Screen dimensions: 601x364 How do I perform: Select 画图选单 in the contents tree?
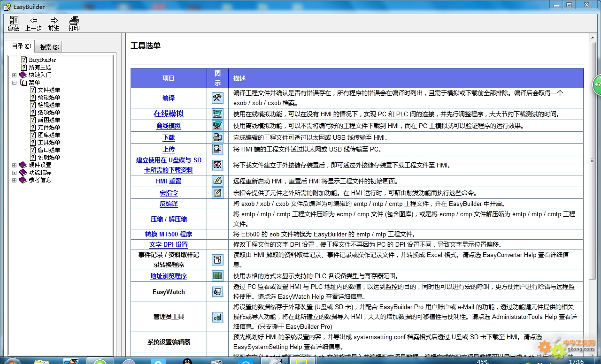49,120
